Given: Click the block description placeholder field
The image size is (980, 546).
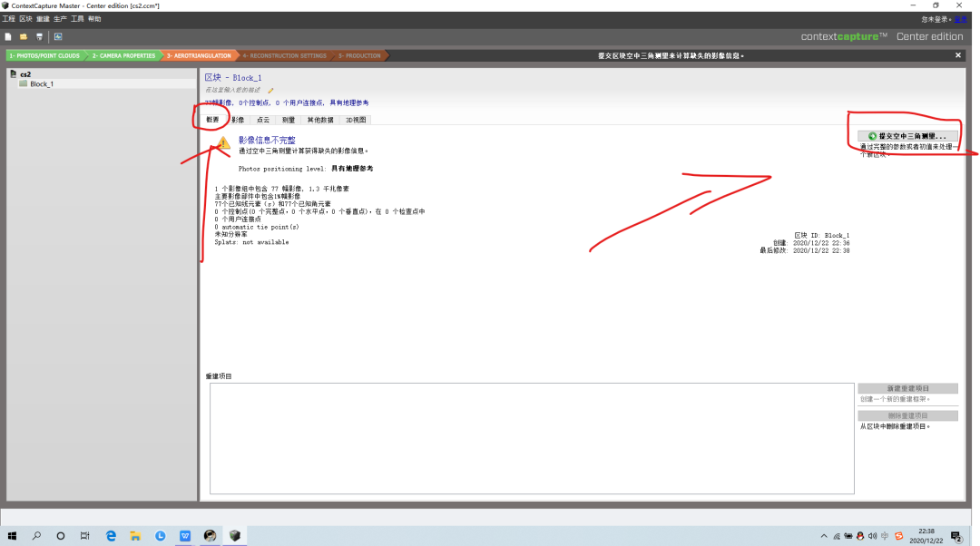Looking at the screenshot, I should coord(232,90).
